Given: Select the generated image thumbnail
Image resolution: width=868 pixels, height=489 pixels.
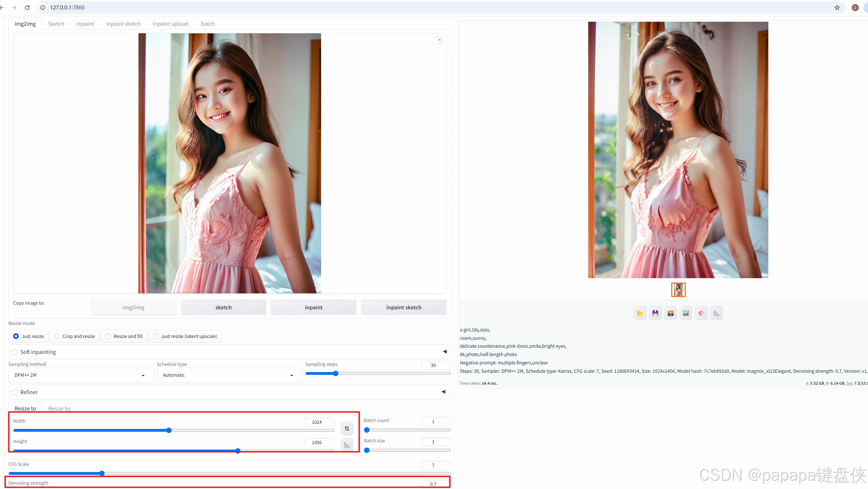Looking at the screenshot, I should pos(678,290).
